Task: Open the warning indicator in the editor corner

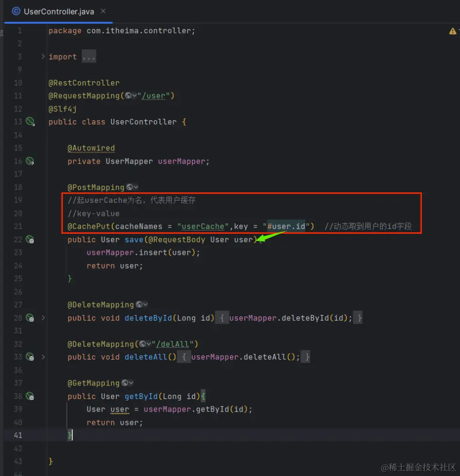Action: pos(452,31)
